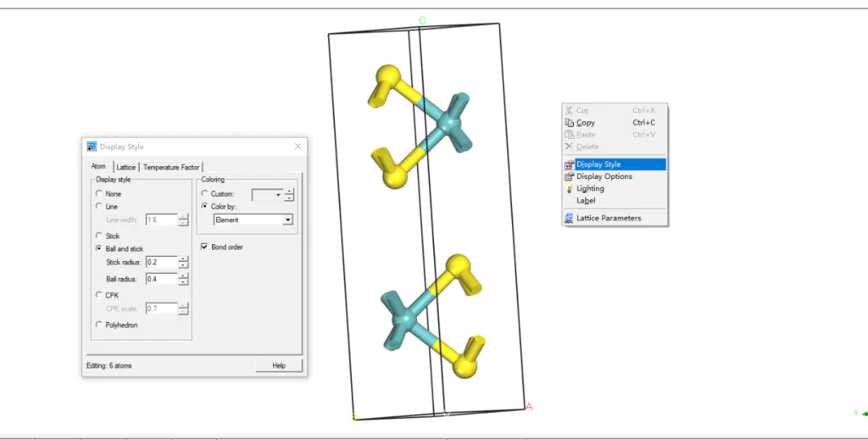The width and height of the screenshot is (868, 440).
Task: Click the Stick radius input field
Action: click(x=162, y=262)
